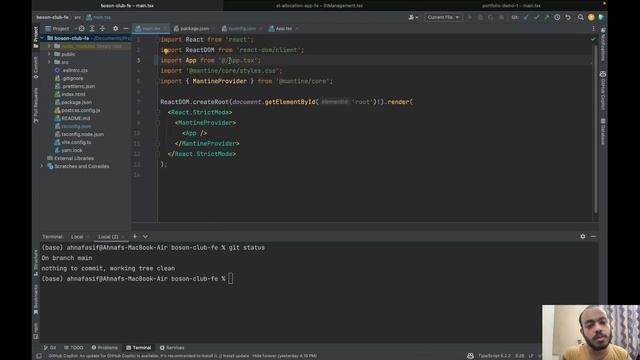
Task: Open the editor tabs more options menu
Action: [x=593, y=29]
